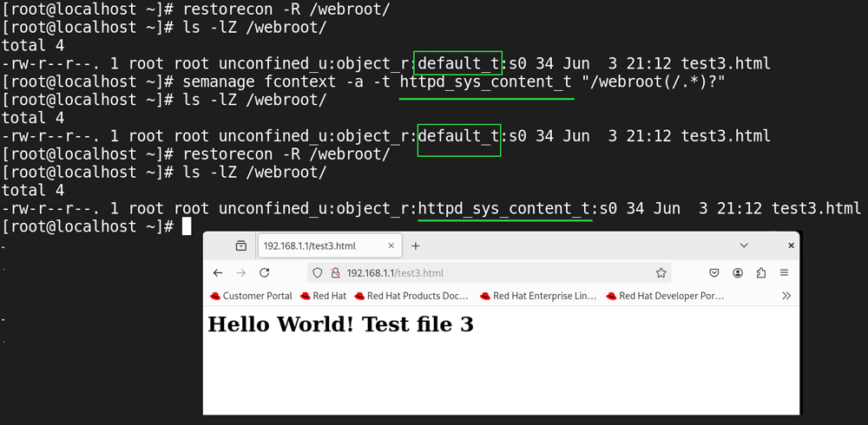Select the 192.168.1.1/test3.html tab
Screen dimensions: 868x425
tap(330, 245)
